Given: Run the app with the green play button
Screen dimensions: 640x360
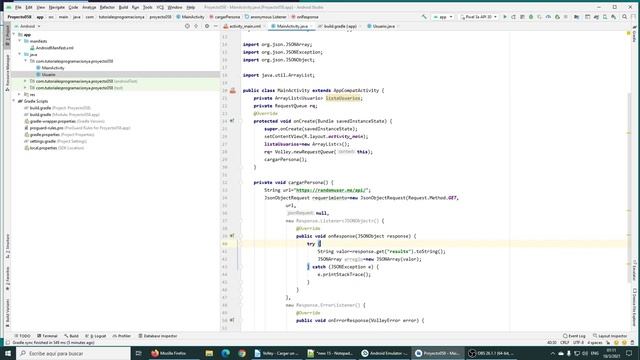Looking at the screenshot, I should 505,17.
